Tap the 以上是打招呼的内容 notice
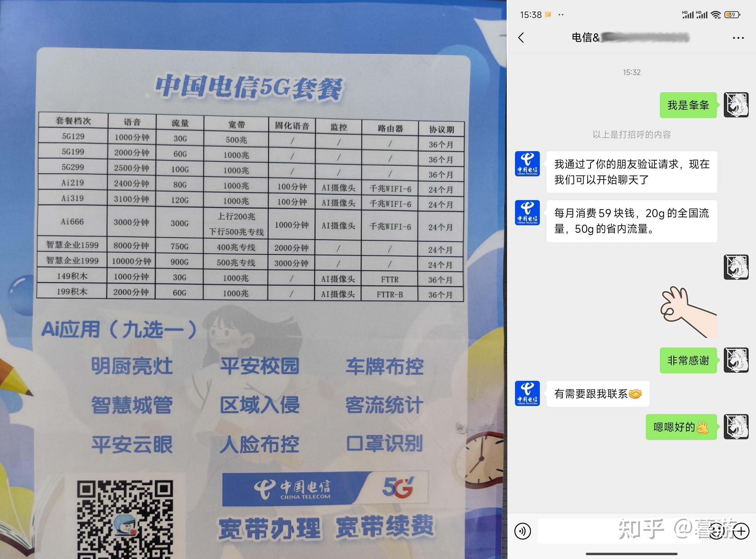The width and height of the screenshot is (756, 559). [632, 135]
